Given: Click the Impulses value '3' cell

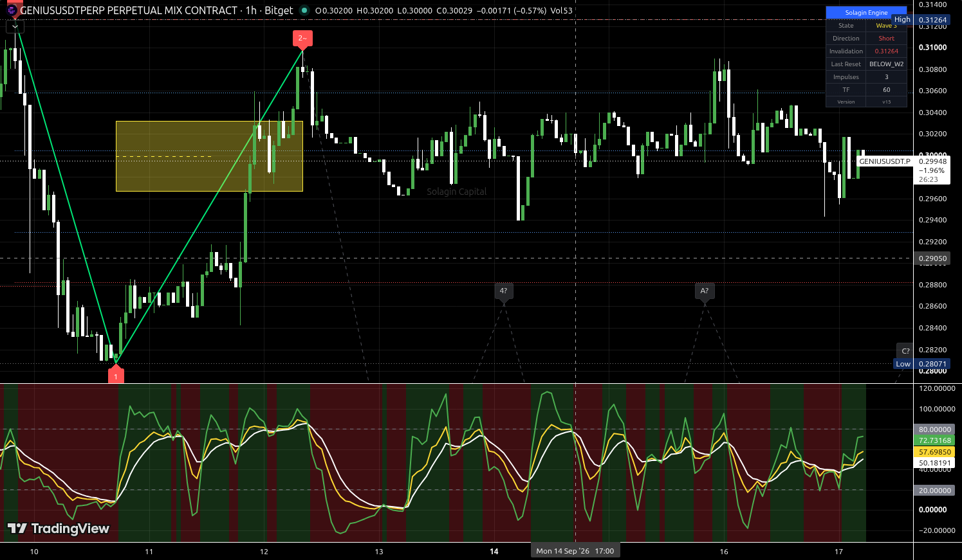Looking at the screenshot, I should (886, 77).
